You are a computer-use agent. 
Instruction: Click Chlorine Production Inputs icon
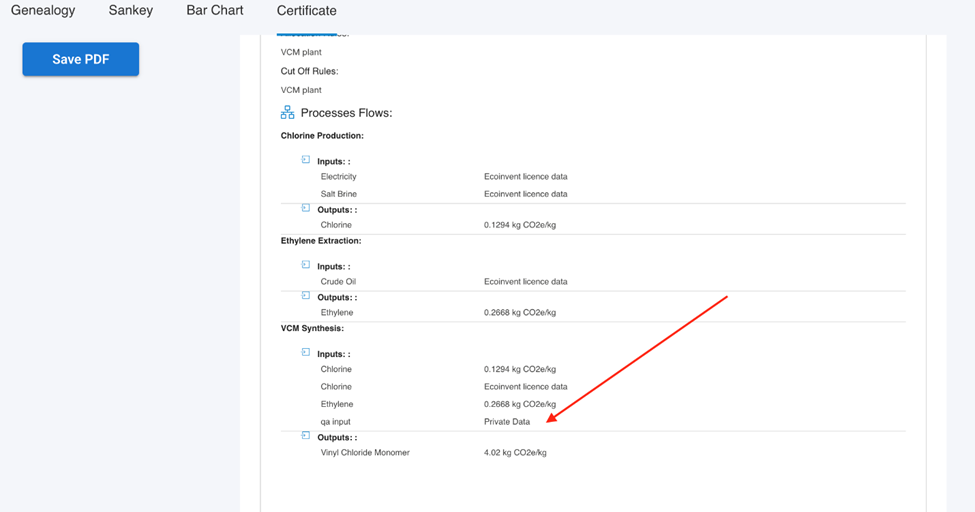pyautogui.click(x=306, y=160)
